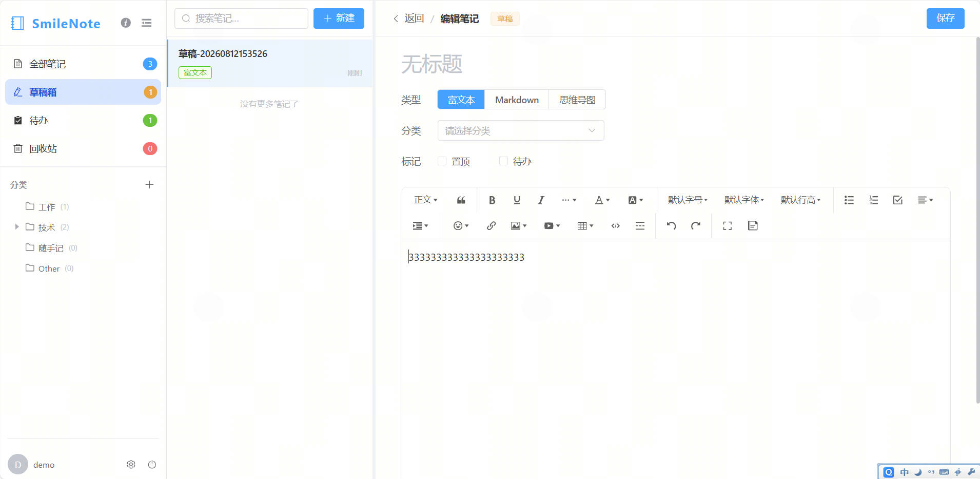The height and width of the screenshot is (479, 980).
Task: Open the text alignment dropdown
Action: (926, 200)
